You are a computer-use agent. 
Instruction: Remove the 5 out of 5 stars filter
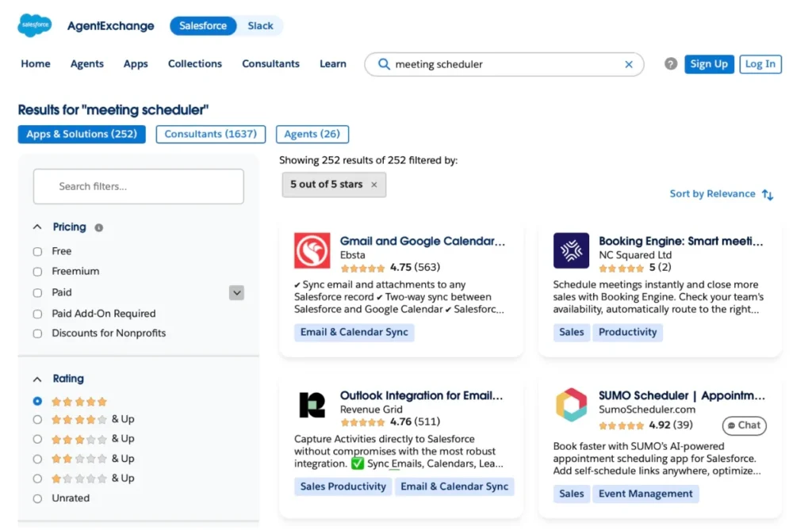point(374,185)
